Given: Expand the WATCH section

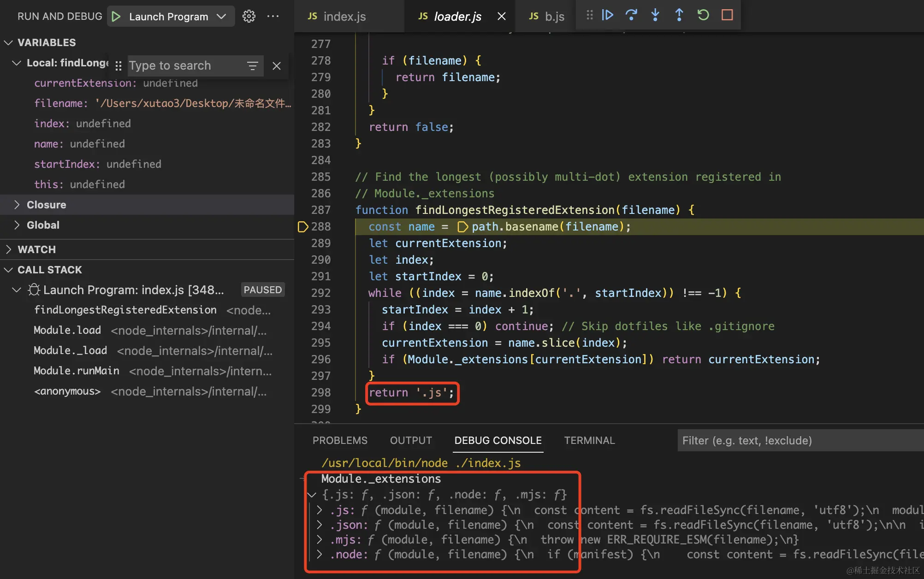Looking at the screenshot, I should [x=8, y=249].
